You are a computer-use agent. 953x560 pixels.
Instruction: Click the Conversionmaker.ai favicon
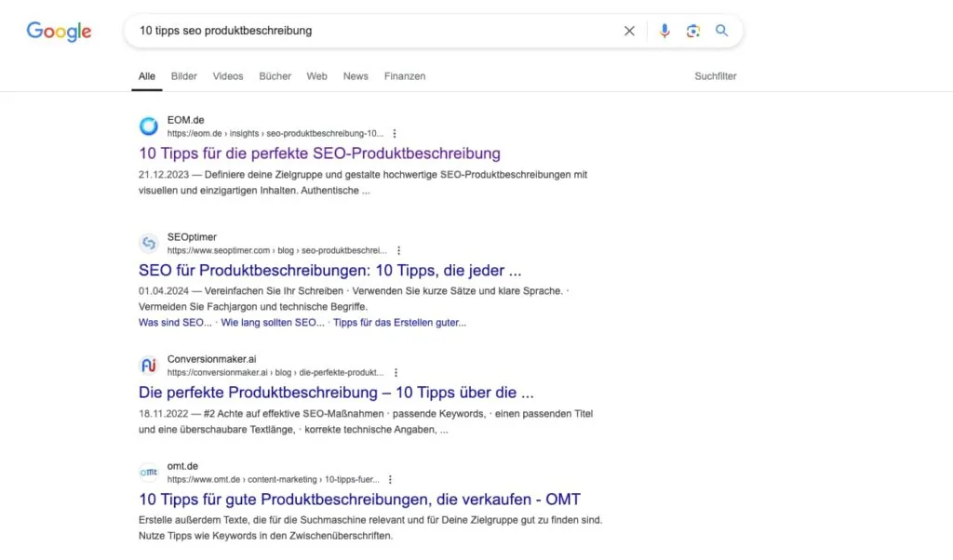coord(148,365)
